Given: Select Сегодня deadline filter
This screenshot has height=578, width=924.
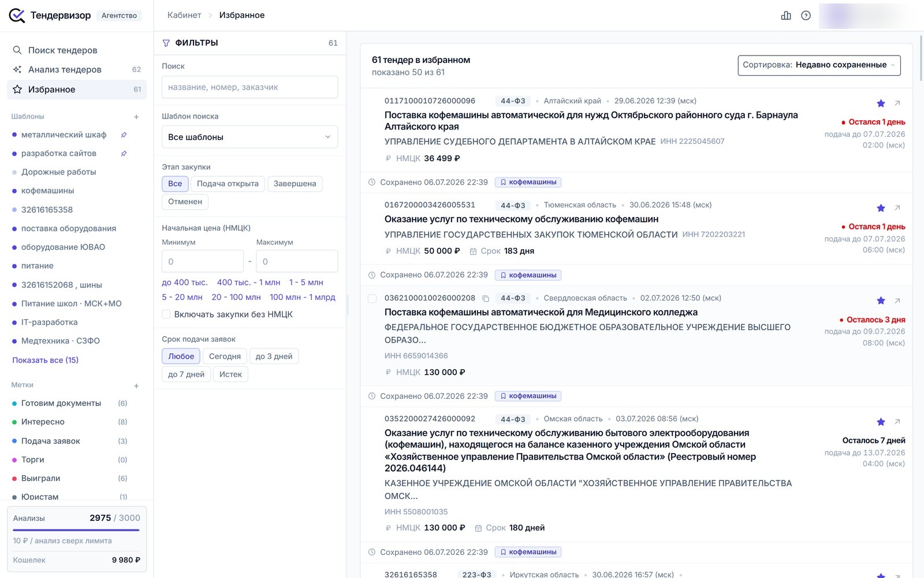Looking at the screenshot, I should [x=225, y=356].
